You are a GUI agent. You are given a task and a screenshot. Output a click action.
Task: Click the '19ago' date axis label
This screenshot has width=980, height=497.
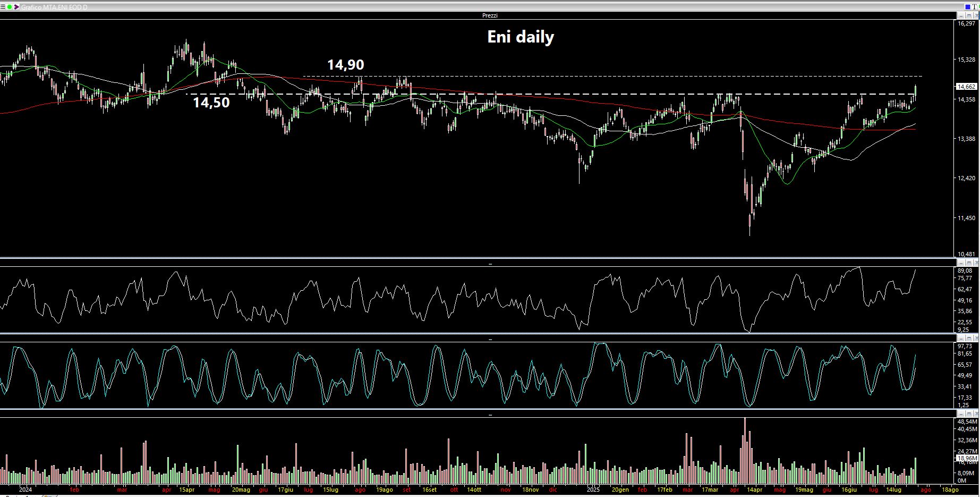385,490
